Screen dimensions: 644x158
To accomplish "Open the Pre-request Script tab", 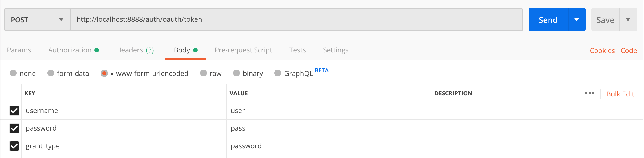I will [243, 50].
